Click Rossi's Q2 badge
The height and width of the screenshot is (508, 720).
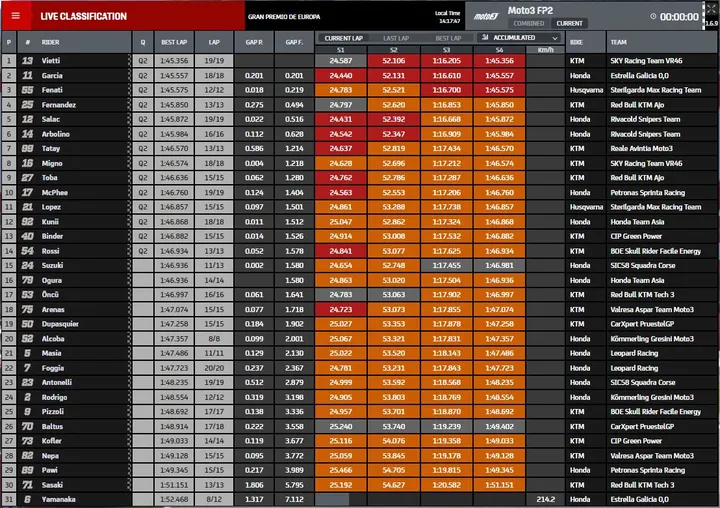coord(143,251)
